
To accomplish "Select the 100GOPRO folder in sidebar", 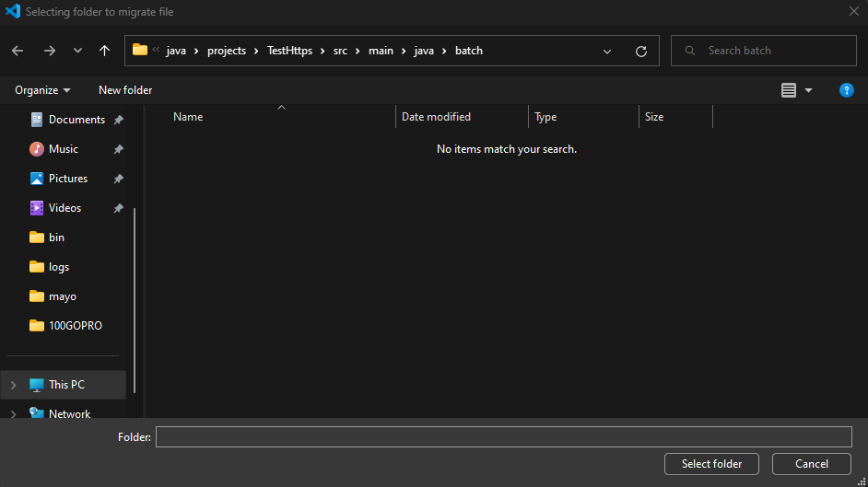I will pyautogui.click(x=75, y=326).
